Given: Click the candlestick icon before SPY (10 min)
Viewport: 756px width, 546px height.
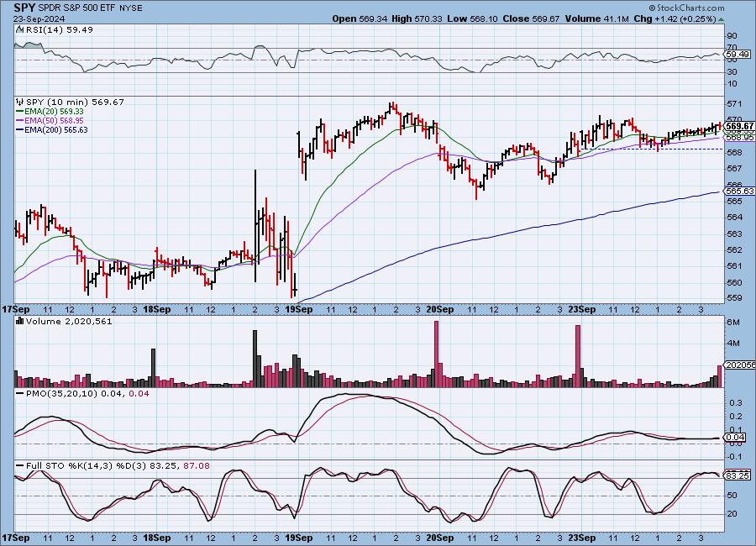Looking at the screenshot, I should [x=20, y=102].
